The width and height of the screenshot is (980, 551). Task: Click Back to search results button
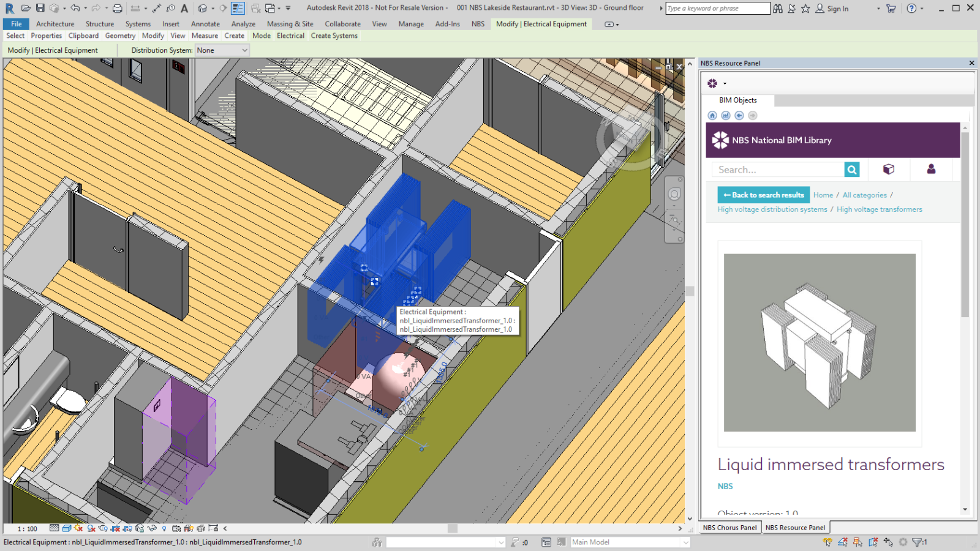764,195
